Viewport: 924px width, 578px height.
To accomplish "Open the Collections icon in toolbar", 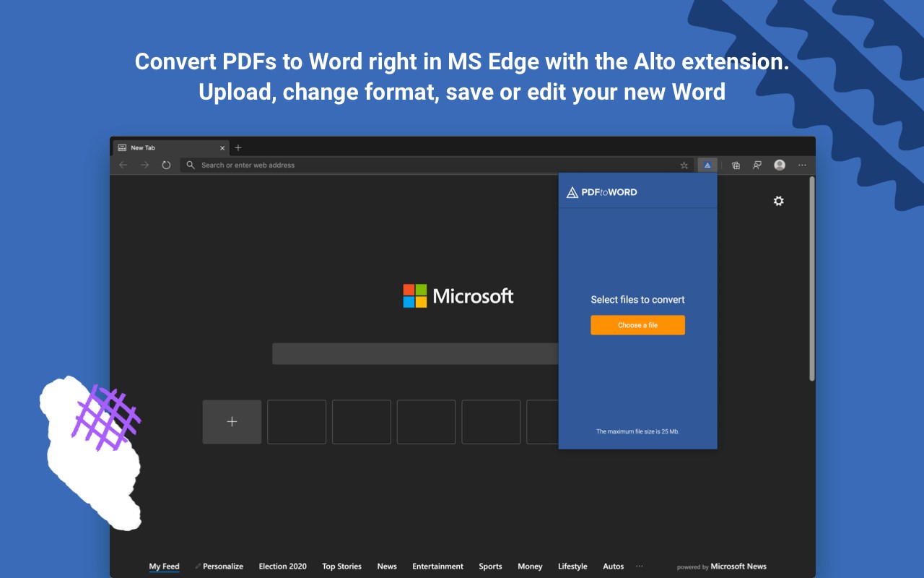I will point(736,165).
